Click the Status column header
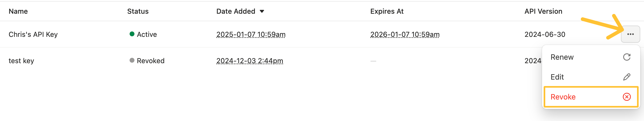This screenshot has width=644, height=121. pyautogui.click(x=138, y=11)
